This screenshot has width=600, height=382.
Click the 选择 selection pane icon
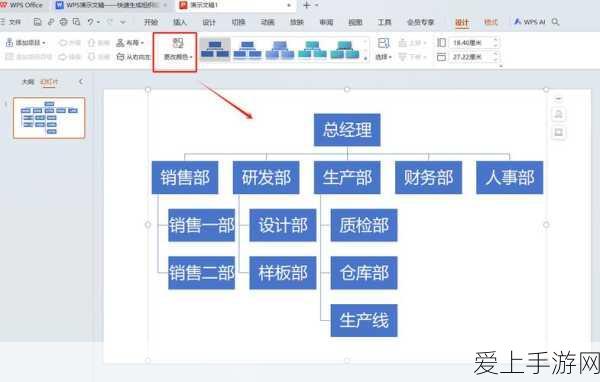tap(383, 43)
